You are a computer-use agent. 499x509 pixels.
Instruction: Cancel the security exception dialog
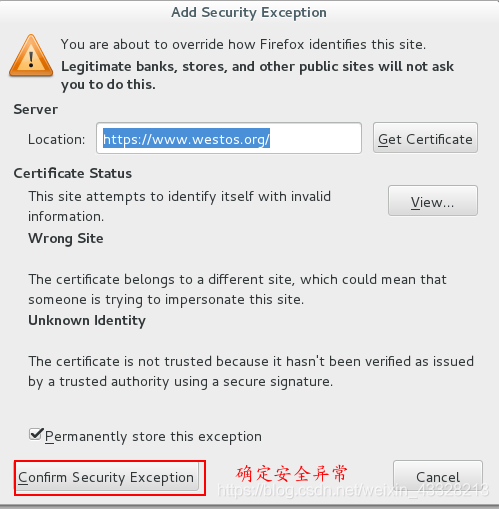(438, 477)
